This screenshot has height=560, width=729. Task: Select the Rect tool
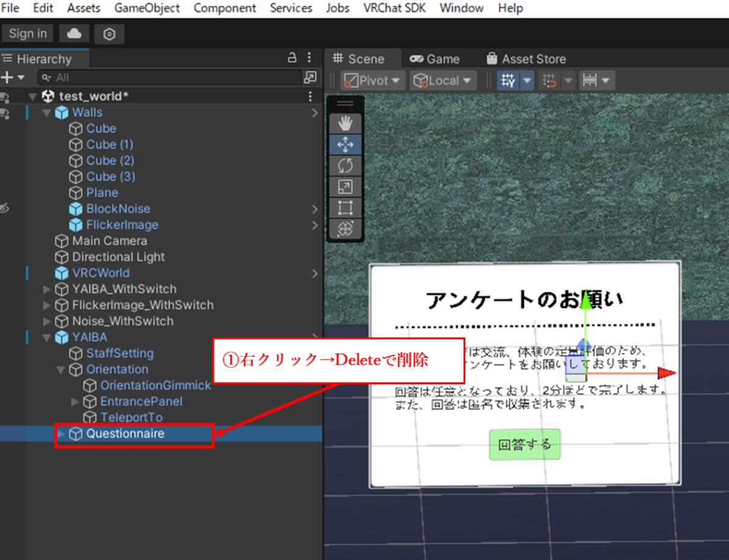click(x=345, y=208)
